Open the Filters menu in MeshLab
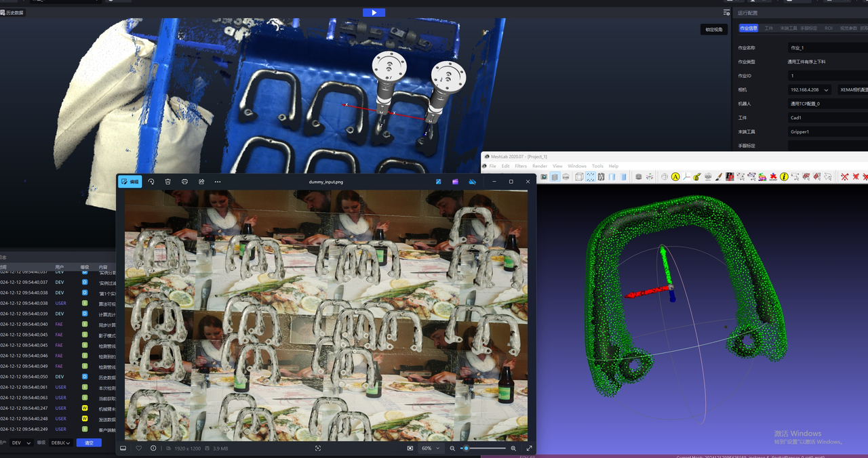 click(x=520, y=166)
